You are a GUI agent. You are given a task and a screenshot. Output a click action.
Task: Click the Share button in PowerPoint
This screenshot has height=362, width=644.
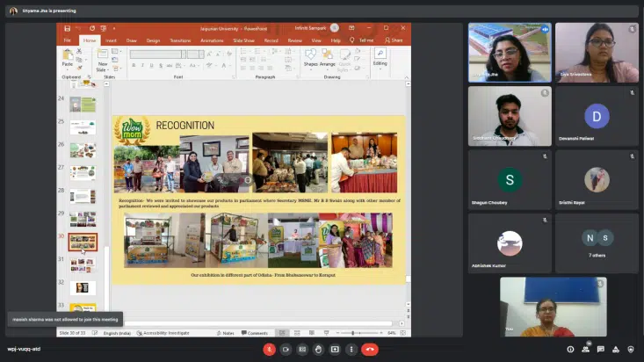pos(394,40)
